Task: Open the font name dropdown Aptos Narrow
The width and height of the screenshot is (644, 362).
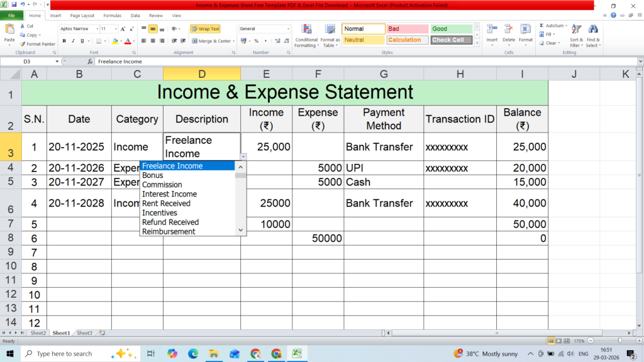Action: click(x=97, y=29)
